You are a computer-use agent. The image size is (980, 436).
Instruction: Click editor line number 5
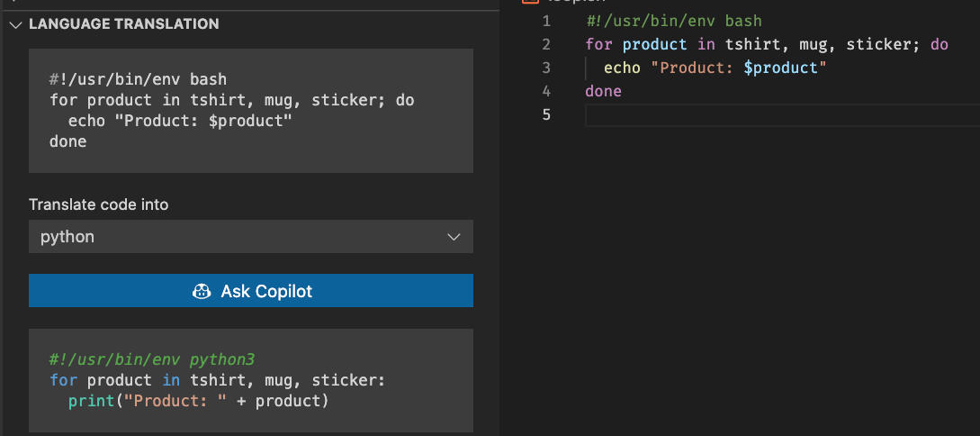(x=546, y=115)
